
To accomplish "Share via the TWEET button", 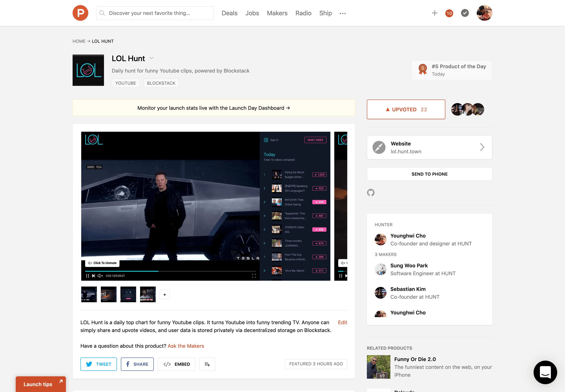I will pyautogui.click(x=99, y=364).
